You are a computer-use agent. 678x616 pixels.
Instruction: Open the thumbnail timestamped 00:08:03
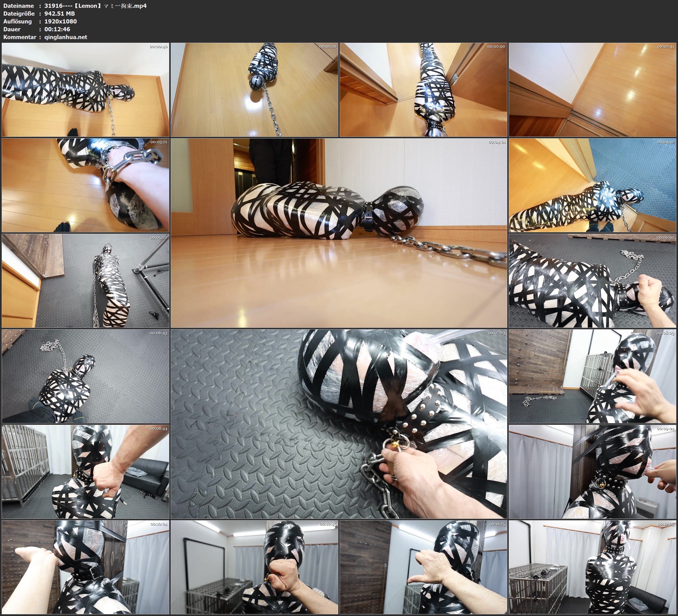[x=592, y=376]
